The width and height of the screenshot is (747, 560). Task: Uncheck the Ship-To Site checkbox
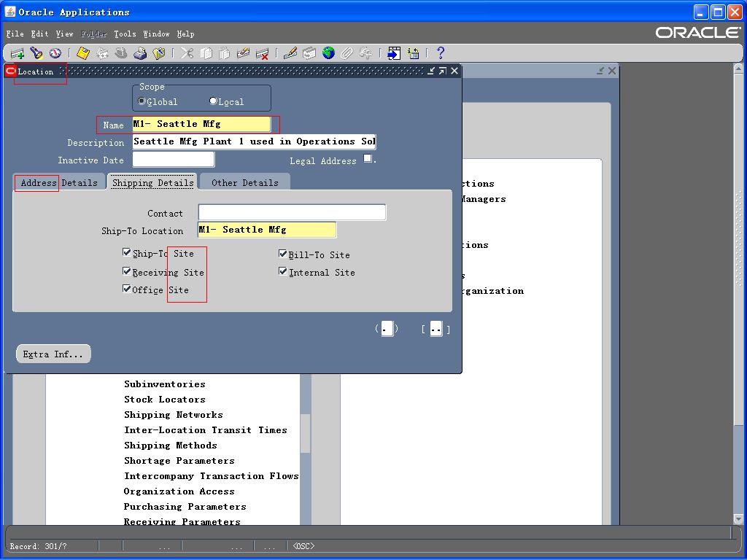[127, 252]
